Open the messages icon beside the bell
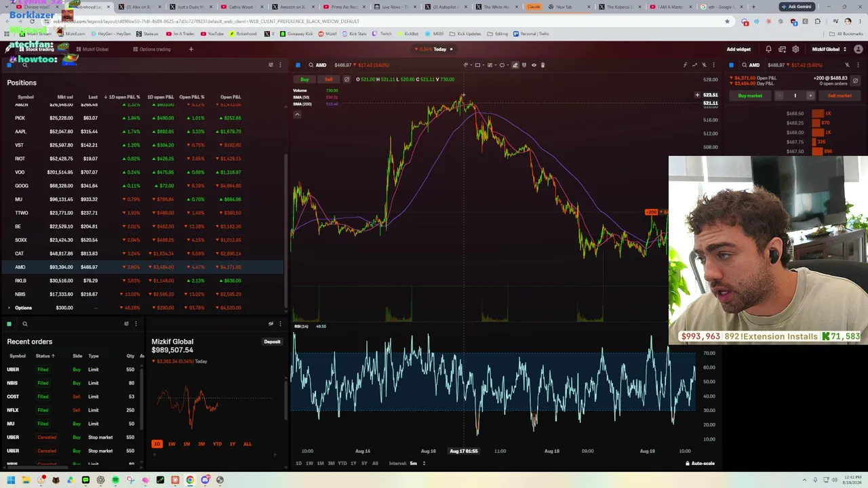The height and width of the screenshot is (488, 868). point(782,49)
